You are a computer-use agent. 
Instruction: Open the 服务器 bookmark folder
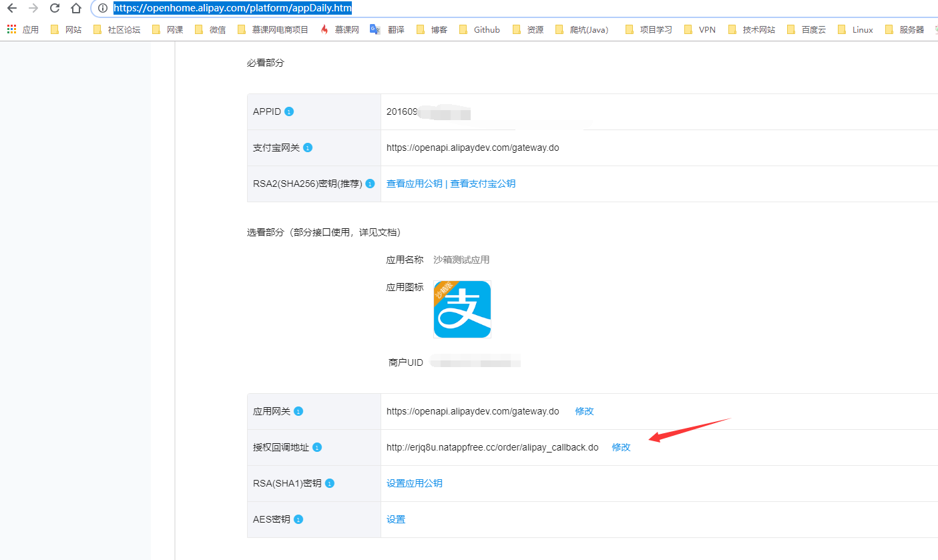905,29
